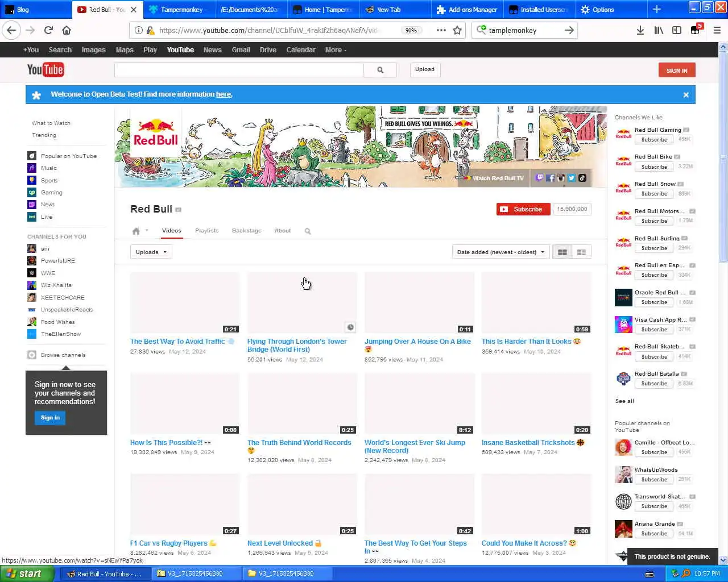Click blue Sign in button in sidebar box

point(50,418)
